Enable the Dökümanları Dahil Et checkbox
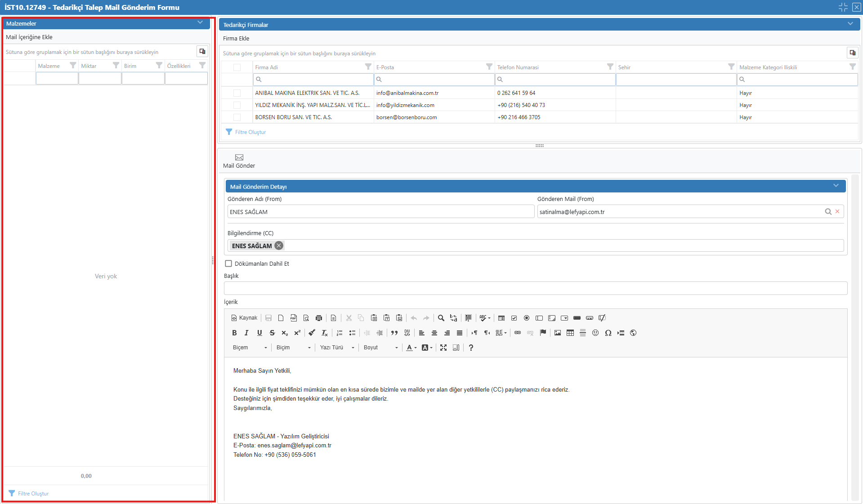Viewport: 863px width, 504px height. 228,264
